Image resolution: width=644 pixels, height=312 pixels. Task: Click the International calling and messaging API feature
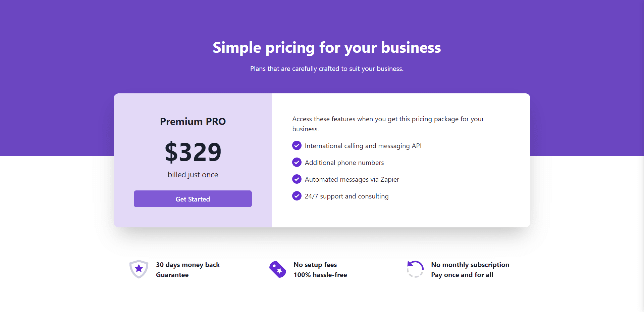click(363, 146)
